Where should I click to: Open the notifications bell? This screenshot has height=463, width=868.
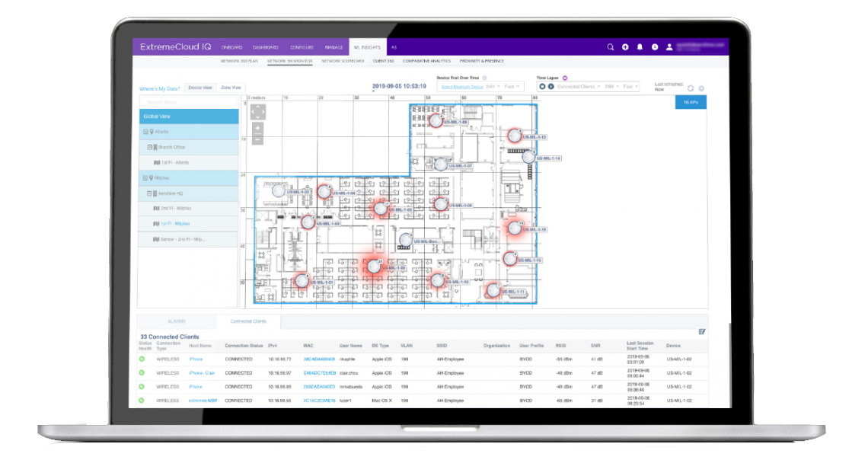tap(640, 47)
